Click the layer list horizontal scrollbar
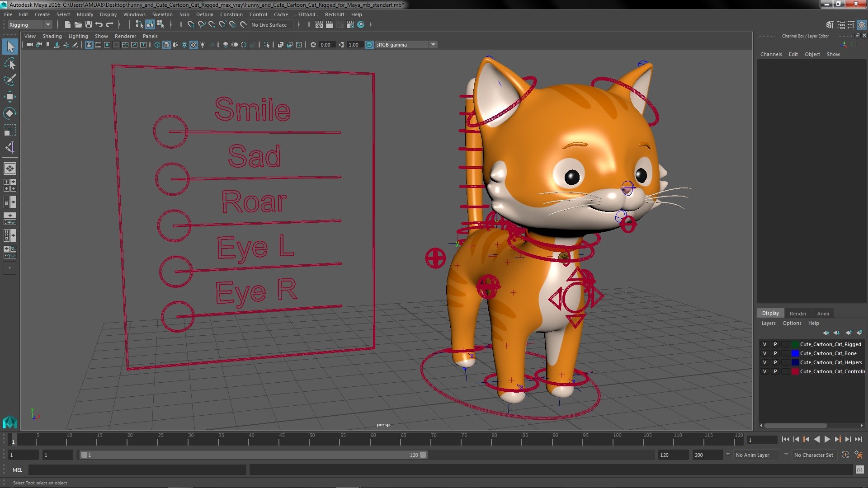The height and width of the screenshot is (488, 868). point(796,425)
